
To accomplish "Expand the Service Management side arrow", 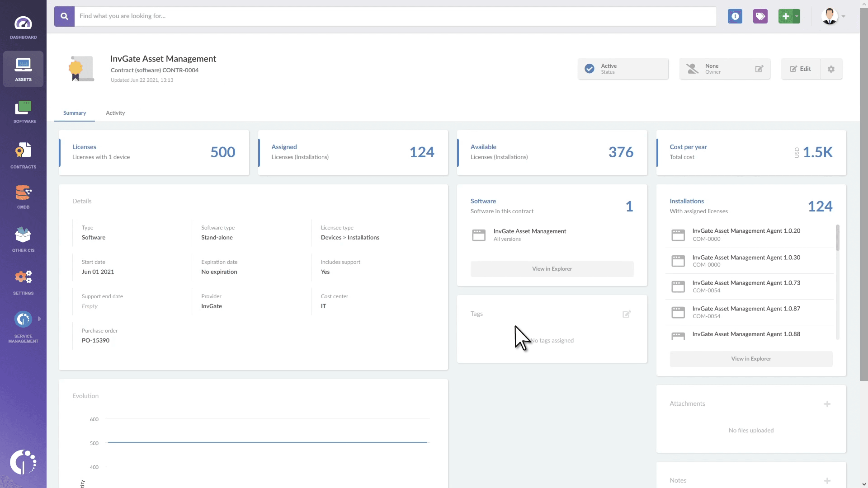I will pos(40,319).
